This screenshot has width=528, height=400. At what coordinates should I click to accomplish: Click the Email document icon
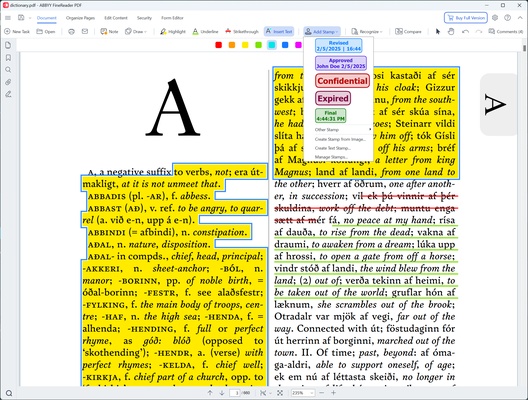point(85,31)
